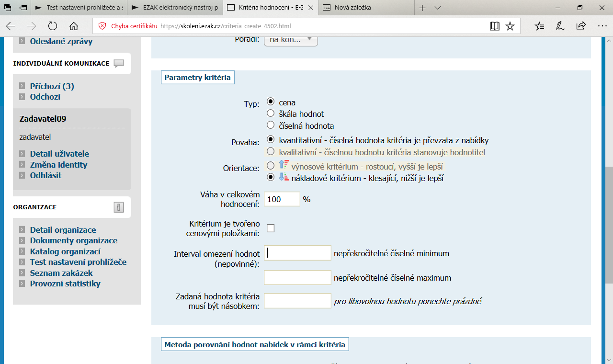The height and width of the screenshot is (364, 613).
Task: Check 'Kritérium je tvořeno cenovými položkami' box
Action: [271, 228]
